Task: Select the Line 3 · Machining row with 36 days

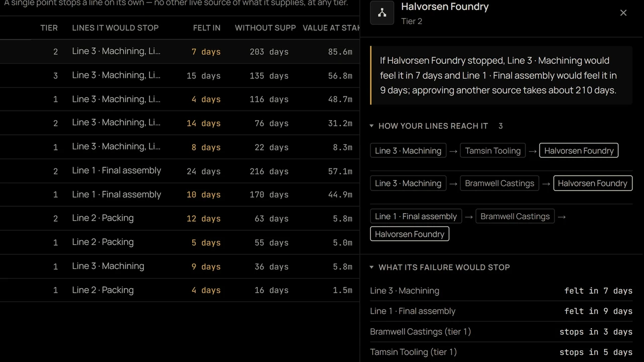Action: click(180, 266)
